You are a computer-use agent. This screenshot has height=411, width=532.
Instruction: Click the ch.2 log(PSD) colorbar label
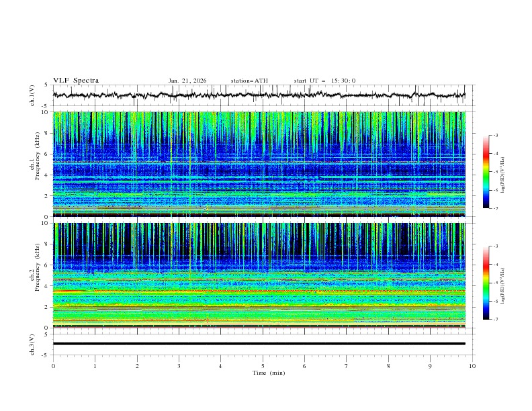[502, 286]
